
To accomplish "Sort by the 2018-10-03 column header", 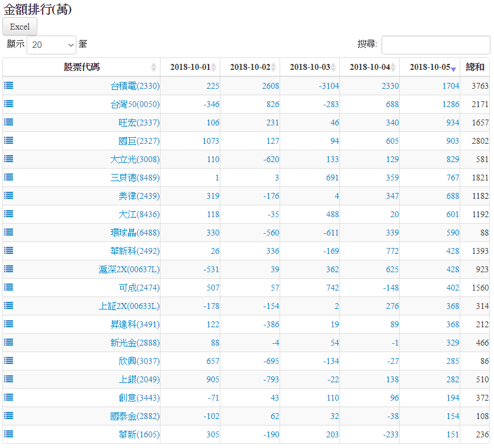I will (310, 67).
